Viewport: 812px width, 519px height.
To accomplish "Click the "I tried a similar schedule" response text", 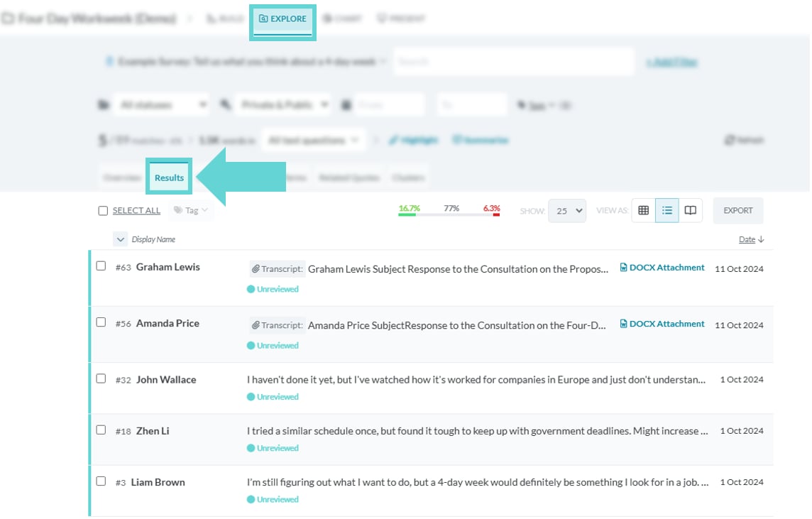I will pos(478,431).
